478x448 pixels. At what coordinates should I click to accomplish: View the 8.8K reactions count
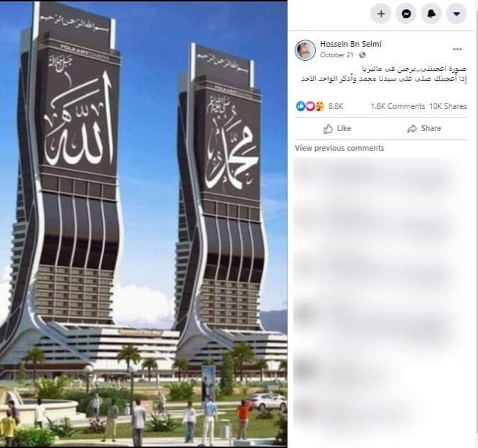[336, 106]
